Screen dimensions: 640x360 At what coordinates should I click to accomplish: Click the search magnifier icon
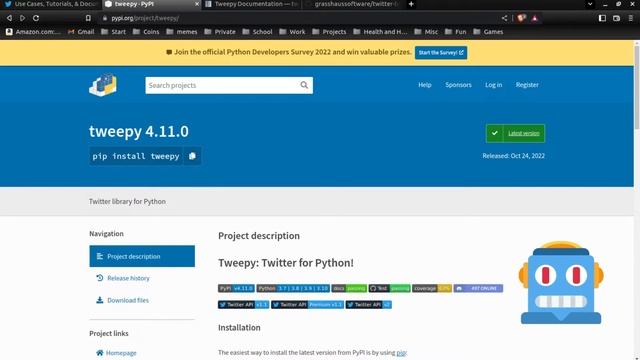[x=304, y=85]
